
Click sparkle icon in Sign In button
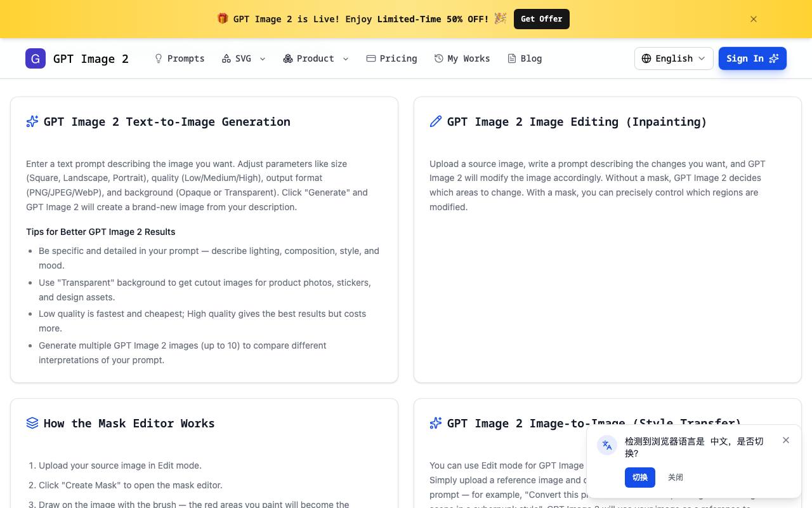[x=774, y=58]
